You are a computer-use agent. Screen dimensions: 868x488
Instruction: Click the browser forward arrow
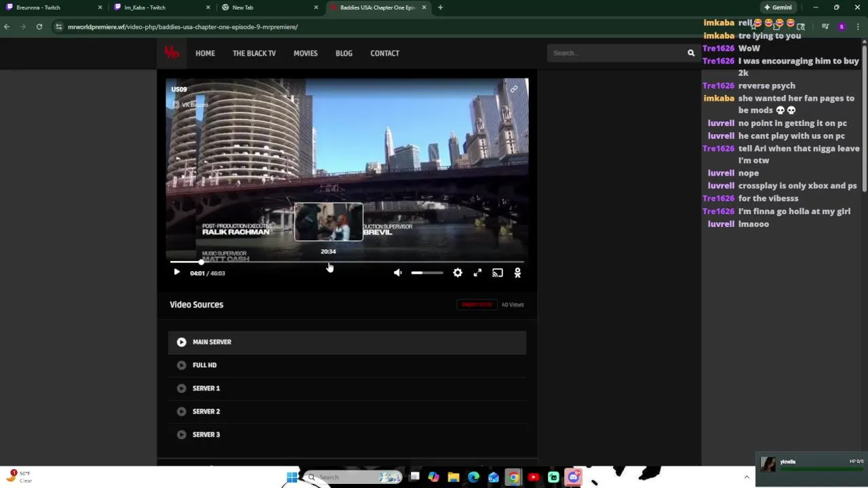click(23, 26)
